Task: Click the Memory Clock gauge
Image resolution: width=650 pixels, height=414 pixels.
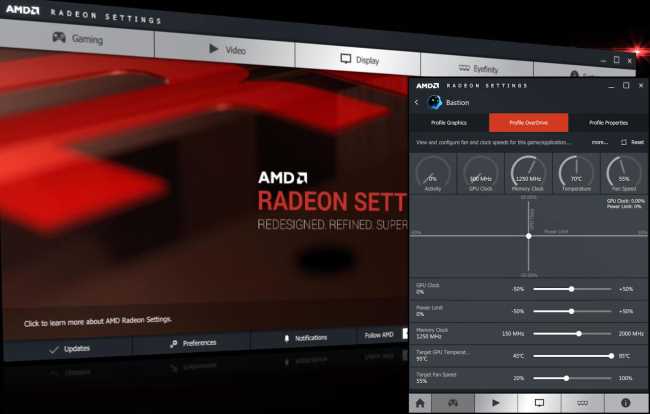Action: click(528, 173)
